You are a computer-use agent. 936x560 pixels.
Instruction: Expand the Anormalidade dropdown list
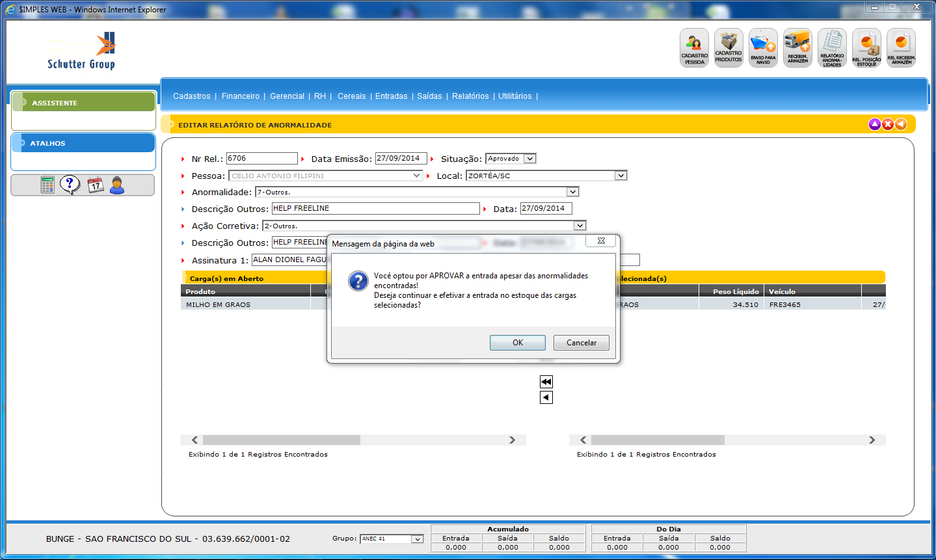(x=572, y=192)
